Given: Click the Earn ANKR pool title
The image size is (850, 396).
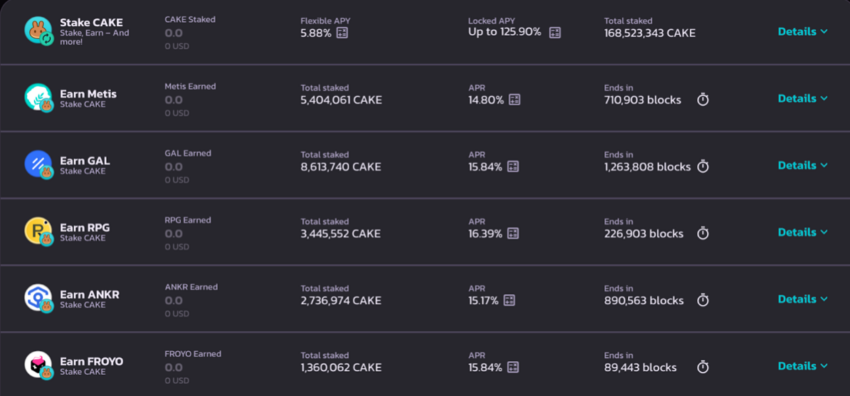Looking at the screenshot, I should pos(89,295).
